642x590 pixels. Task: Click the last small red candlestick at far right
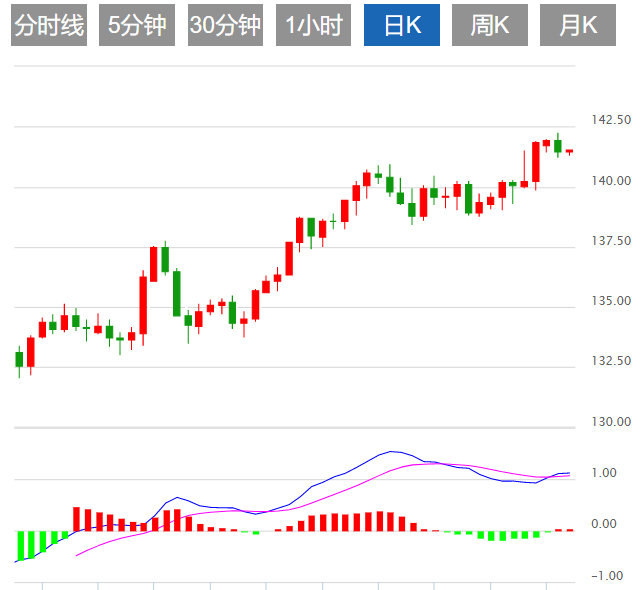point(569,151)
